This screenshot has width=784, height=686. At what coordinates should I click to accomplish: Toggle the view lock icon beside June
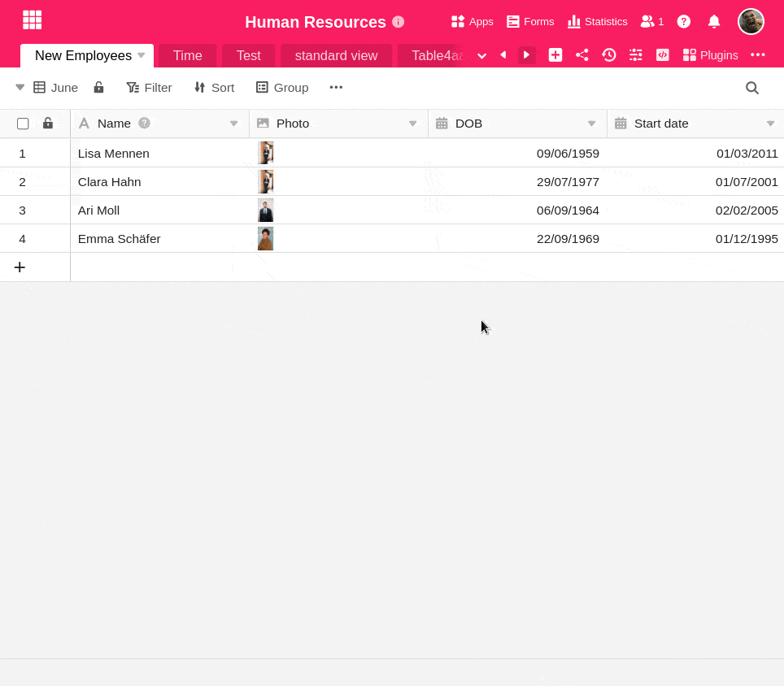click(98, 88)
